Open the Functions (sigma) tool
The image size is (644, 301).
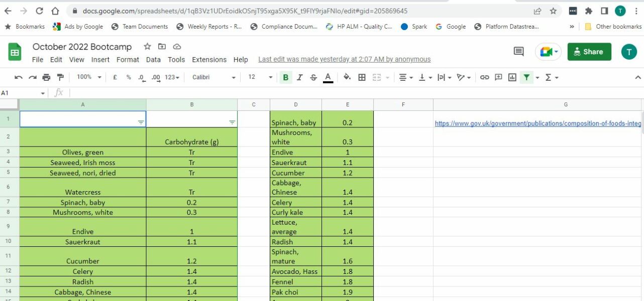[x=548, y=77]
